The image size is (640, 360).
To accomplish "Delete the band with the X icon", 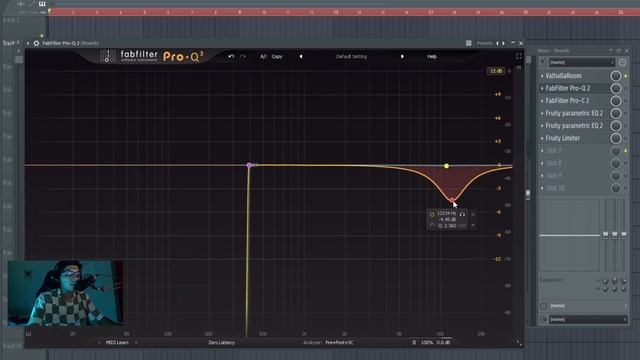I will click(x=473, y=214).
